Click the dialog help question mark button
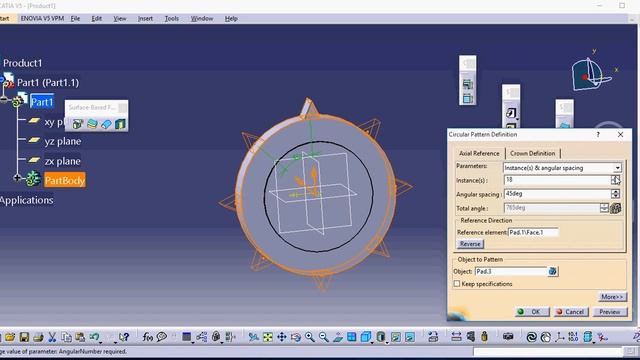The width and height of the screenshot is (640, 360). pos(598,134)
